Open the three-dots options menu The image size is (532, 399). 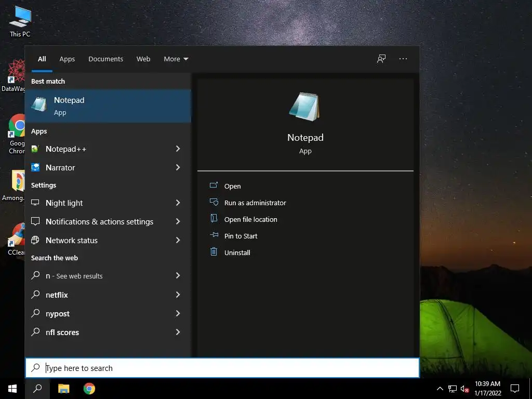tap(403, 59)
